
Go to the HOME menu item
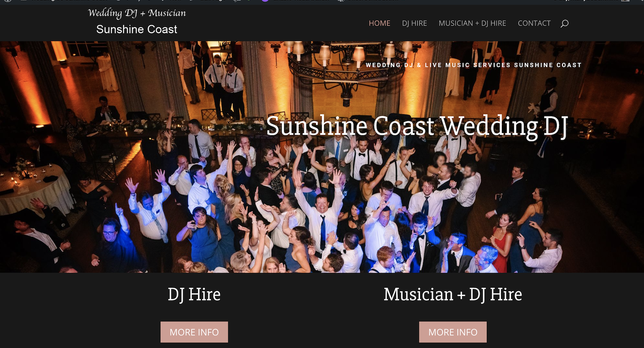pyautogui.click(x=379, y=23)
